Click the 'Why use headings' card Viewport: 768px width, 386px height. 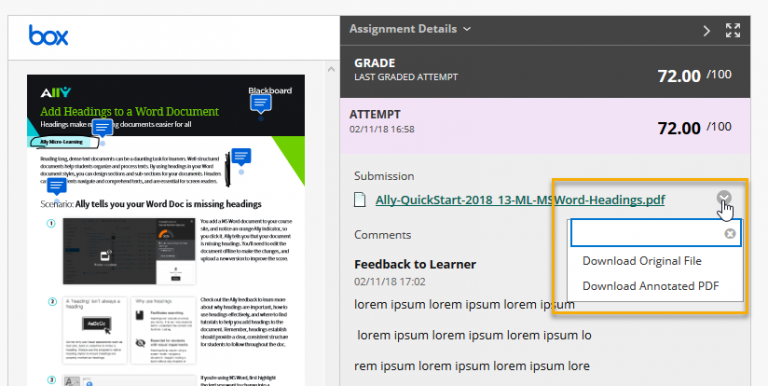coord(164,330)
